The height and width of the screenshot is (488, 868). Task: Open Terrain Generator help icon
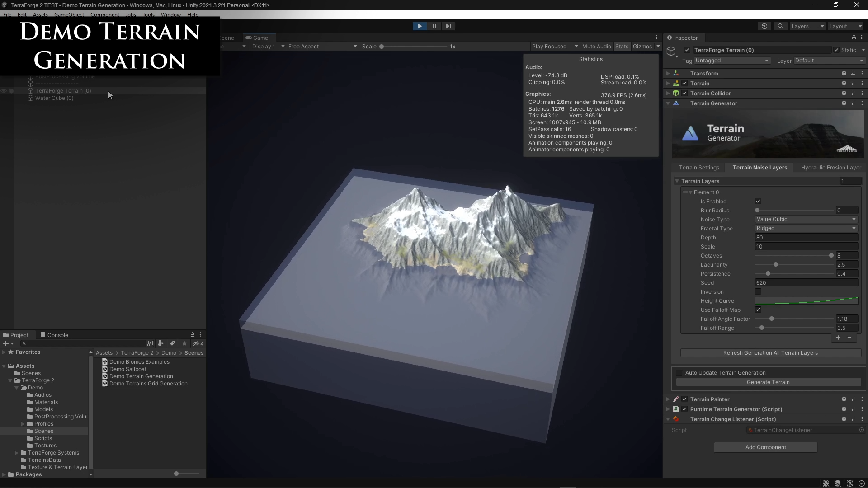point(844,103)
